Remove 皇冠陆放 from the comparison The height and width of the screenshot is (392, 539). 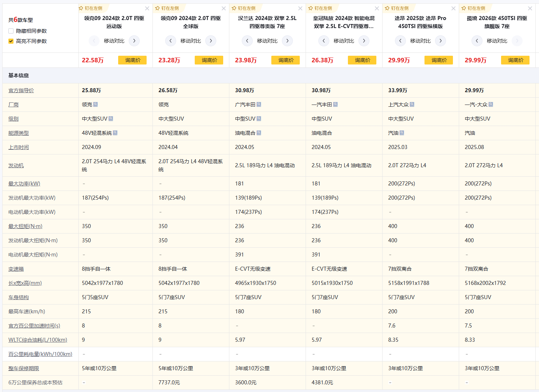click(x=377, y=8)
